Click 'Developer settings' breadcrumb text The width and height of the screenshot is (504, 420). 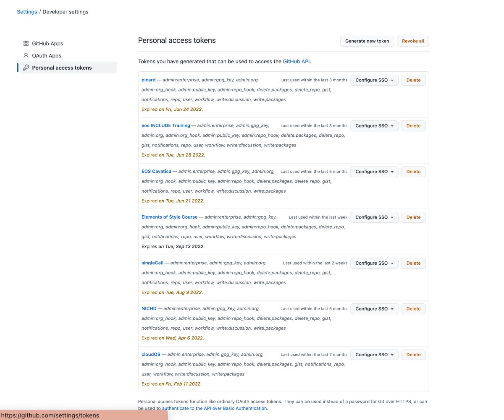coord(66,12)
